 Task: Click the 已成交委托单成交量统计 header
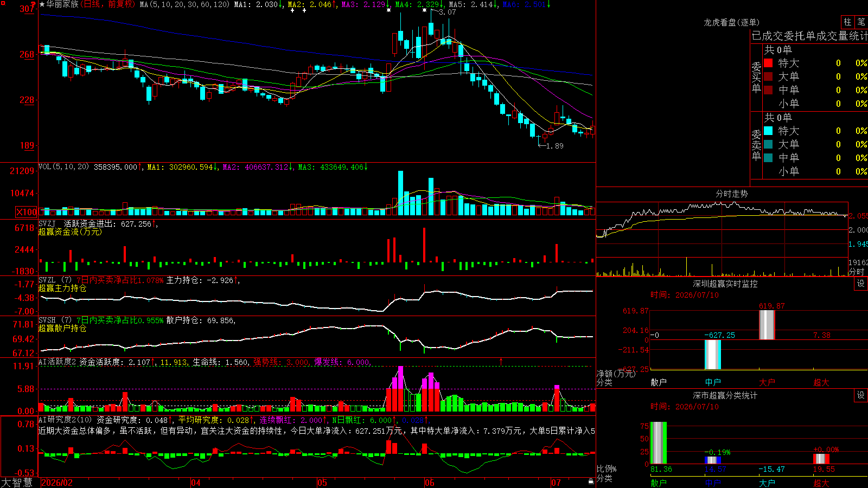click(x=809, y=36)
